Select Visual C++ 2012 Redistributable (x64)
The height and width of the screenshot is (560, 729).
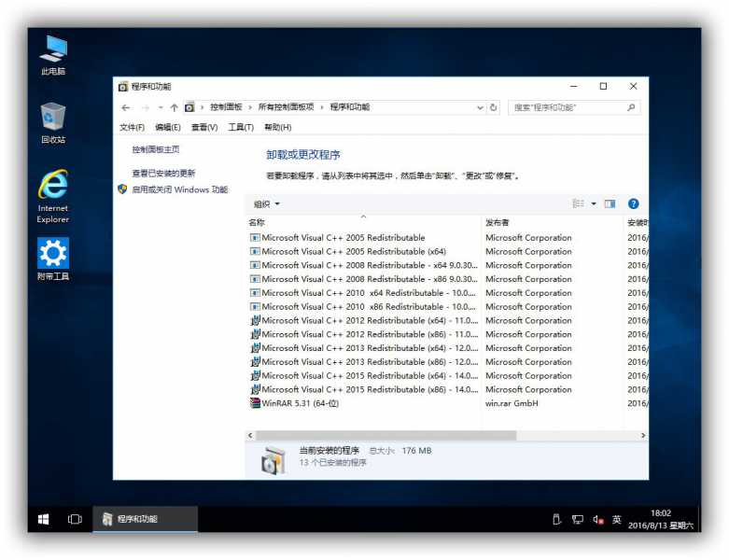click(363, 321)
